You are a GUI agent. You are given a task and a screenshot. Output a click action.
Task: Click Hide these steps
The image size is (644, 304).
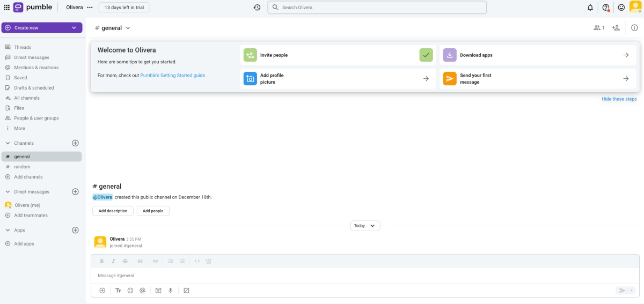click(619, 99)
